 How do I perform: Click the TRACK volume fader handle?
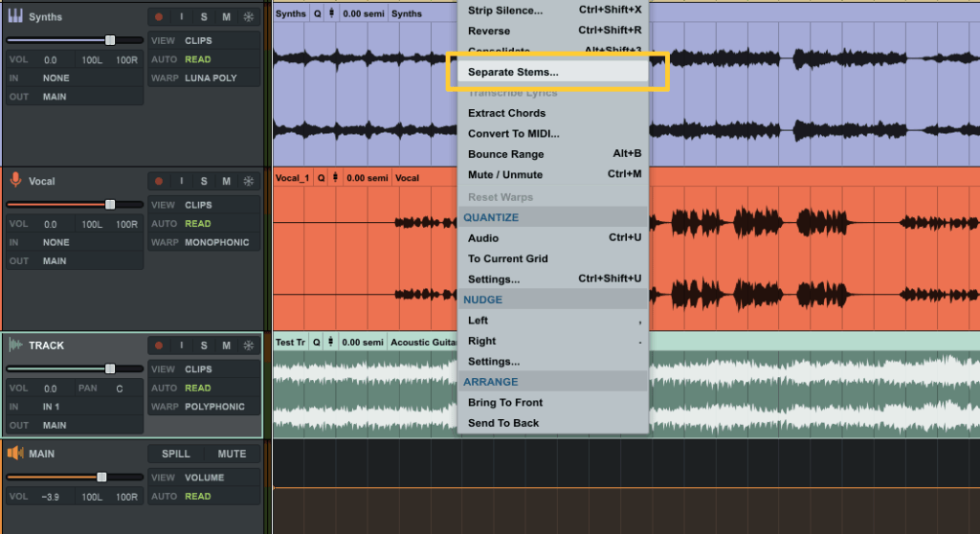(x=110, y=369)
